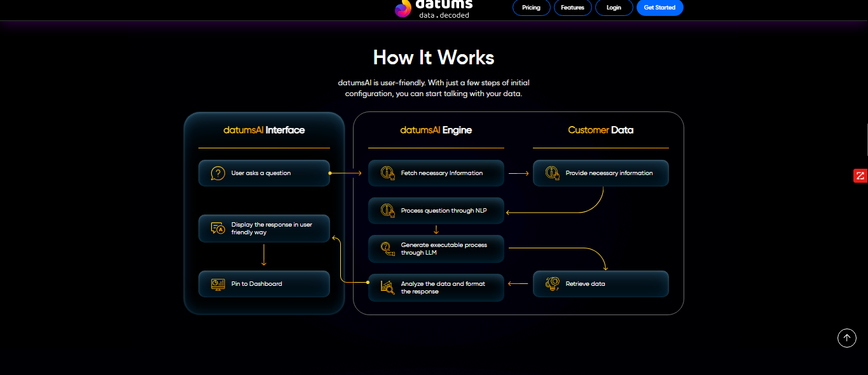Select 'User asks a question' card

point(264,173)
